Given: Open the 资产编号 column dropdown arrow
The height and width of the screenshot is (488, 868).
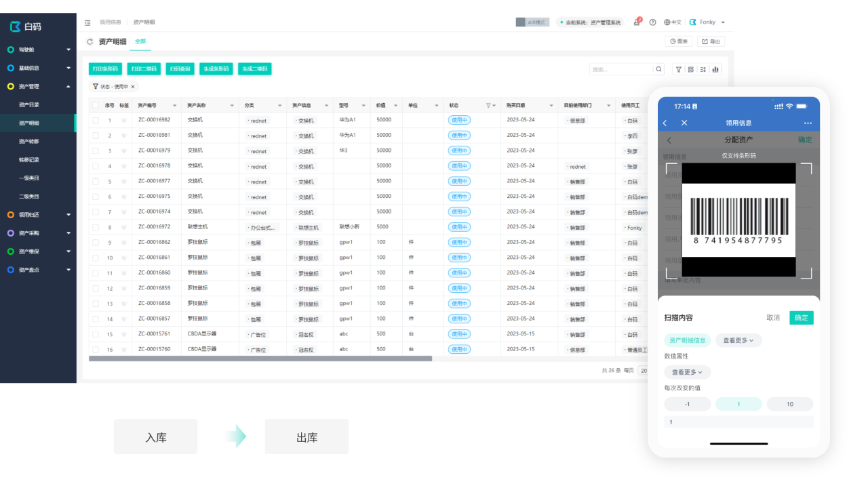Looking at the screenshot, I should pos(175,106).
